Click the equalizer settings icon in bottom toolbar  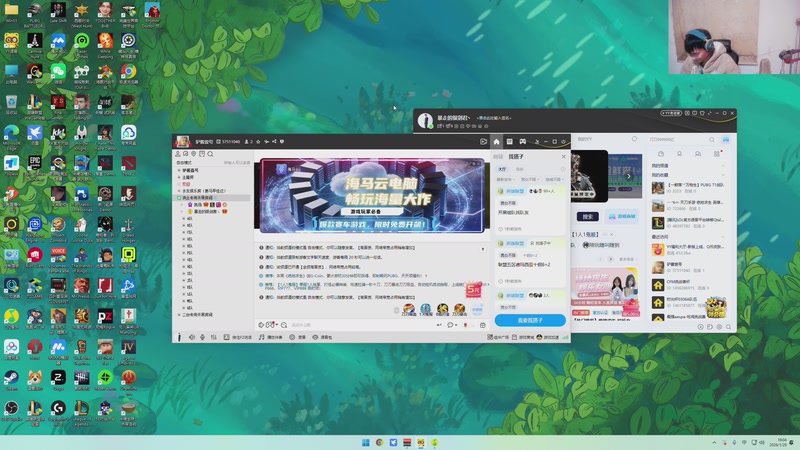pos(214,337)
